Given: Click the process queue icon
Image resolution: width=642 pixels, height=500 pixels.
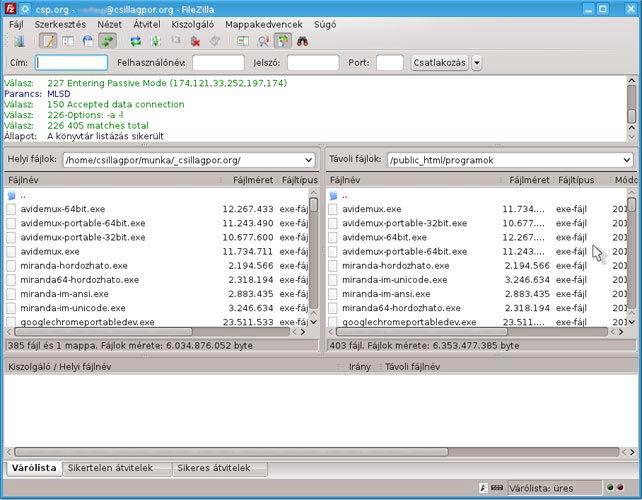Looking at the screenshot, I should point(155,41).
